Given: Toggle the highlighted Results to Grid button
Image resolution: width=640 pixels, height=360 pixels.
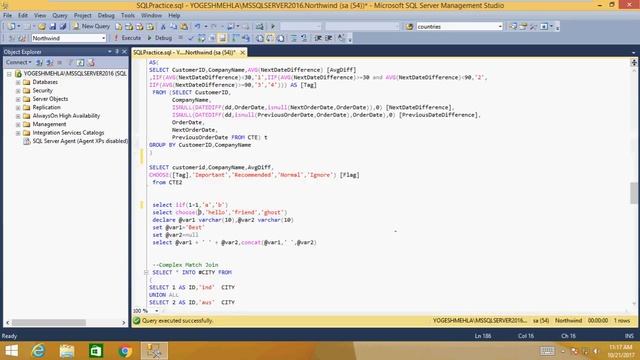Looking at the screenshot, I should [x=270, y=38].
